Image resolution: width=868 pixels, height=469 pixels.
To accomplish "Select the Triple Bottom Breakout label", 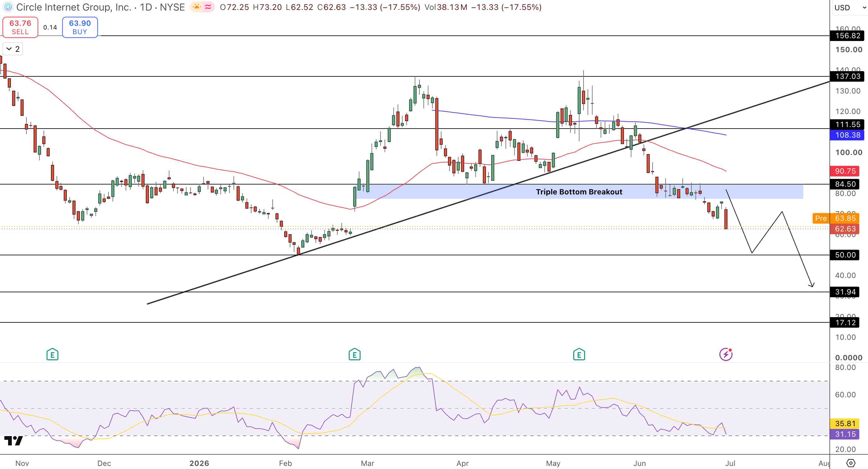I will coord(579,192).
